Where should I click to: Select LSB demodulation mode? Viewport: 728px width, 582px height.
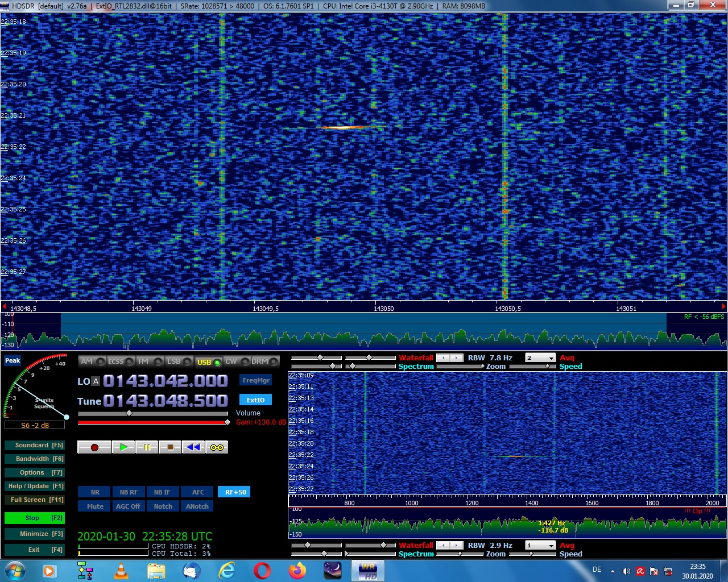179,361
